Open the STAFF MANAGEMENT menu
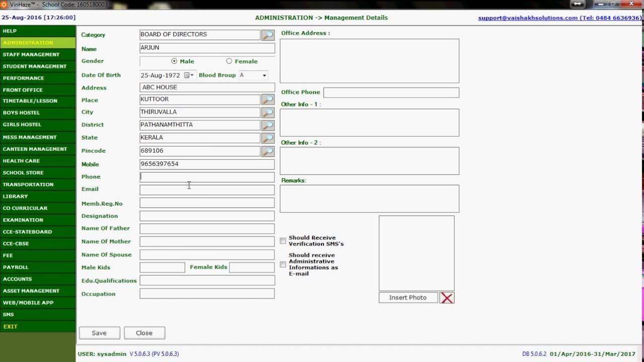Screen dimensions: 644x362 click(38, 54)
